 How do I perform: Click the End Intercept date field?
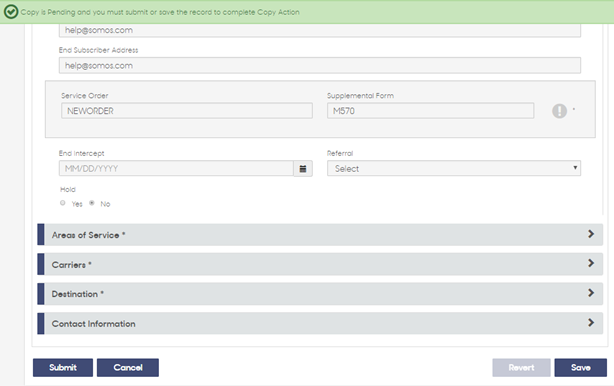click(176, 168)
